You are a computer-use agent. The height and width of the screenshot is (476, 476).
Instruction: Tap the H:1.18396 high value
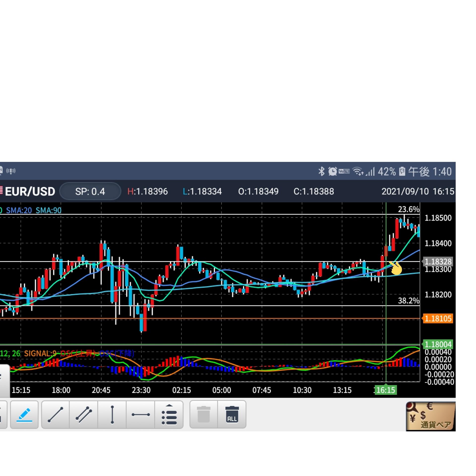tap(148, 192)
